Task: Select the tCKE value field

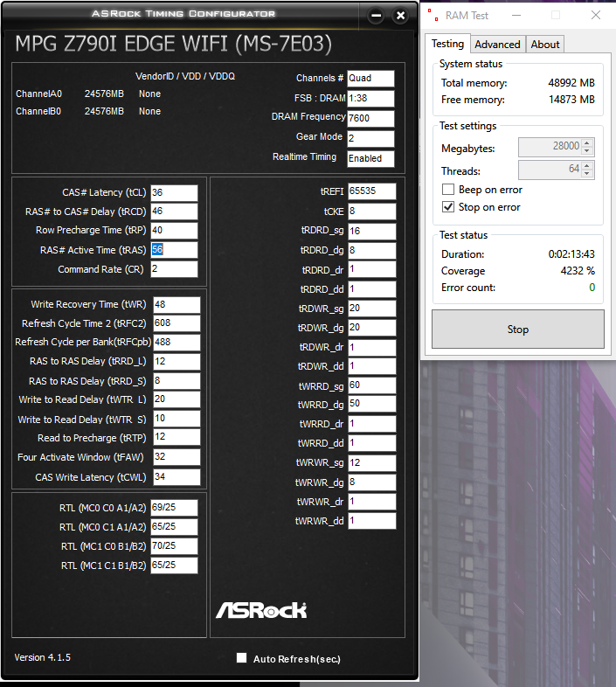Action: (372, 212)
